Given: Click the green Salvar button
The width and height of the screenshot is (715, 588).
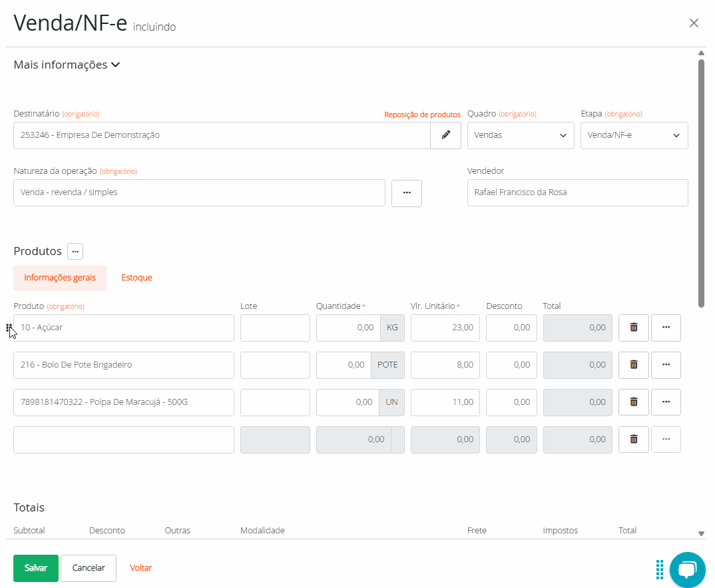Looking at the screenshot, I should click(x=36, y=568).
